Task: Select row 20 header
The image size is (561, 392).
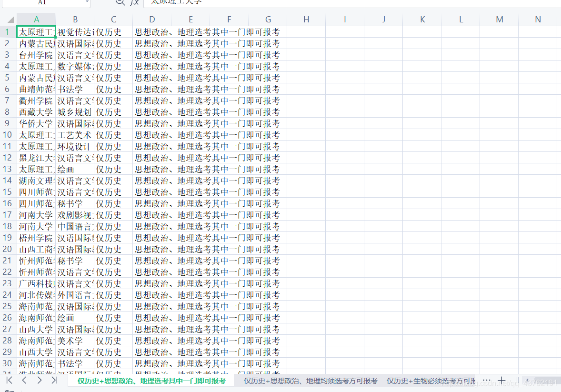Action: (8, 249)
